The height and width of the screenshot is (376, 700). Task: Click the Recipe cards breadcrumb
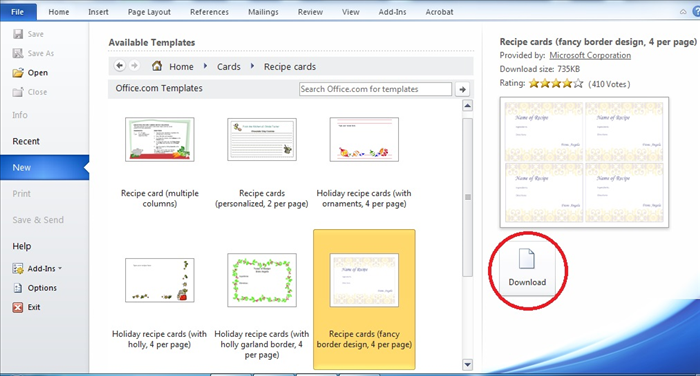pyautogui.click(x=290, y=67)
